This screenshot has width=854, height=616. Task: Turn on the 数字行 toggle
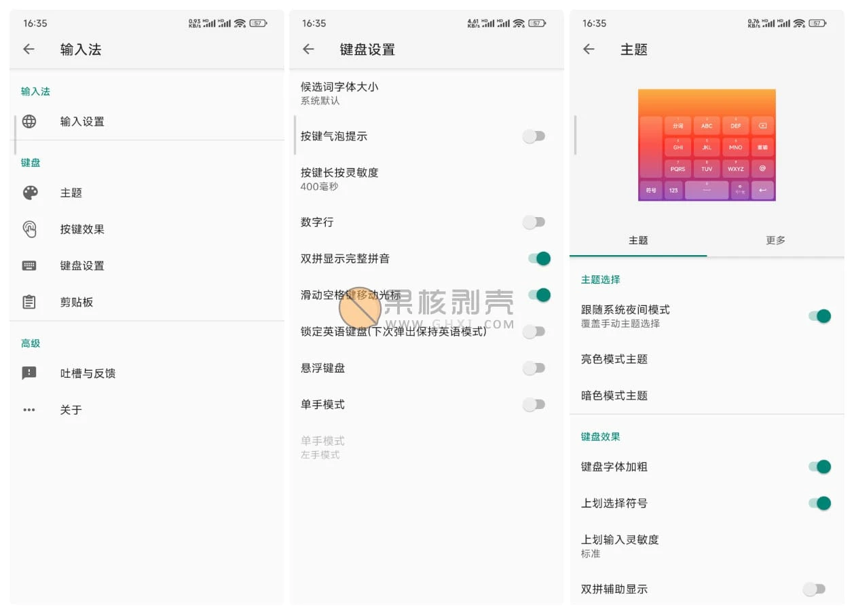coord(534,223)
